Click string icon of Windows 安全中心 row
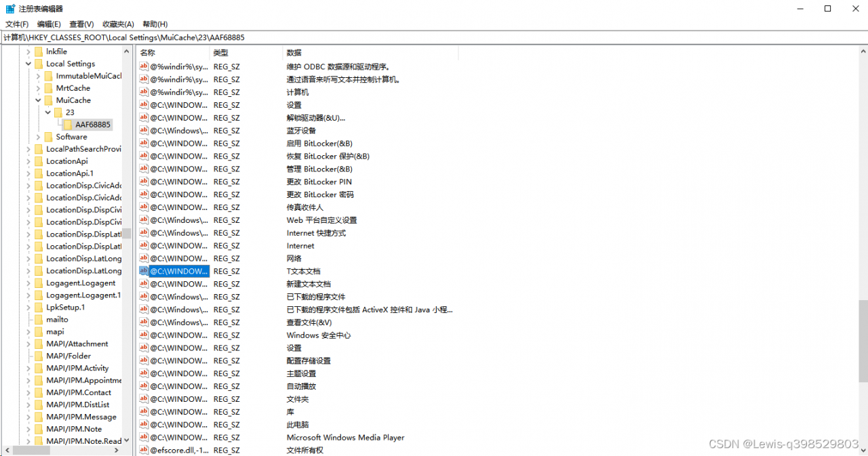Viewport: 868px width, 456px height. (x=144, y=335)
